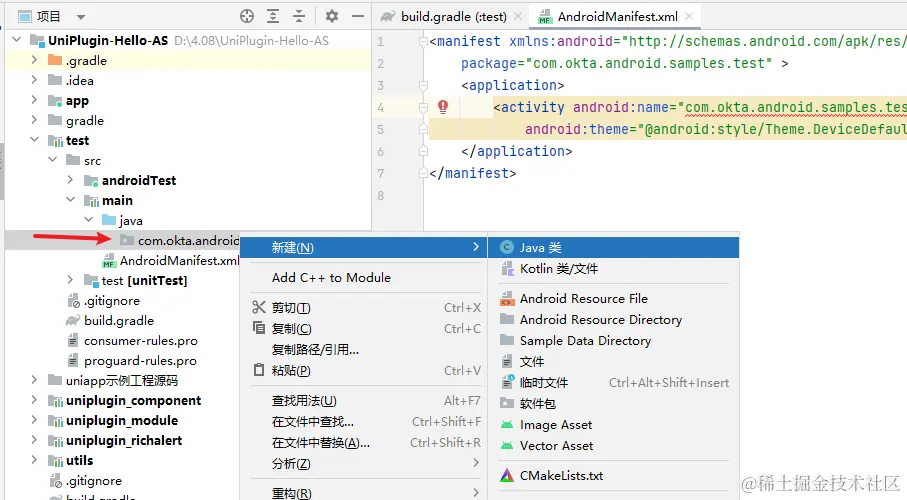The height and width of the screenshot is (500, 907).
Task: Choose 在文件中查找... menu item
Action: pyautogui.click(x=364, y=422)
